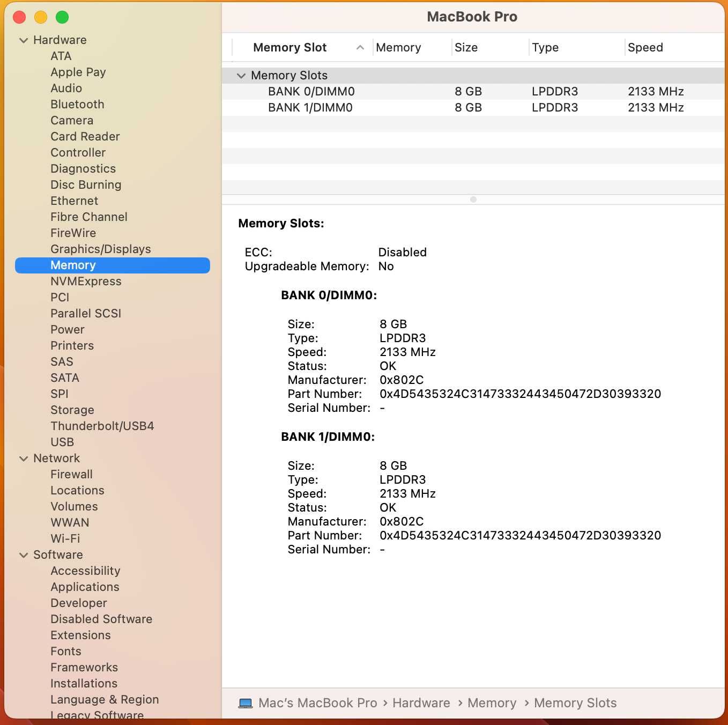
Task: Open Disc Burning info
Action: click(86, 185)
